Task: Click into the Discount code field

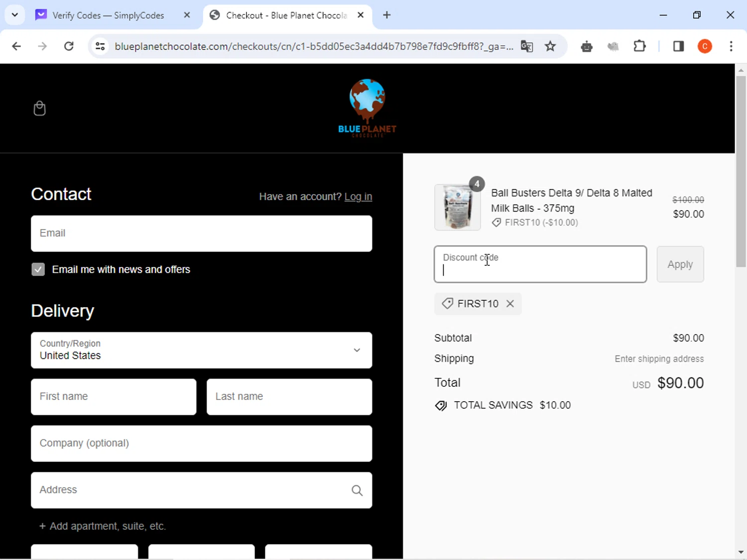Action: [540, 264]
